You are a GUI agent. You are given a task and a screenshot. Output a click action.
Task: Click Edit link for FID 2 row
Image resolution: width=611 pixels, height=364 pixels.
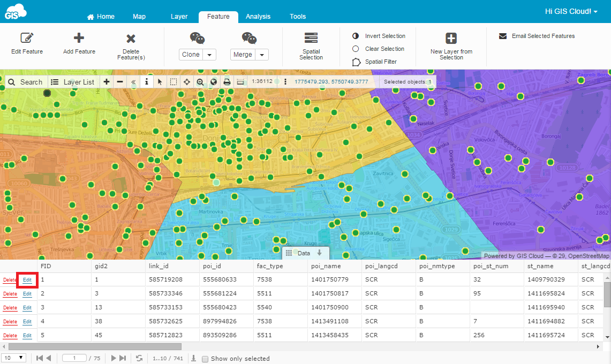[27, 294]
